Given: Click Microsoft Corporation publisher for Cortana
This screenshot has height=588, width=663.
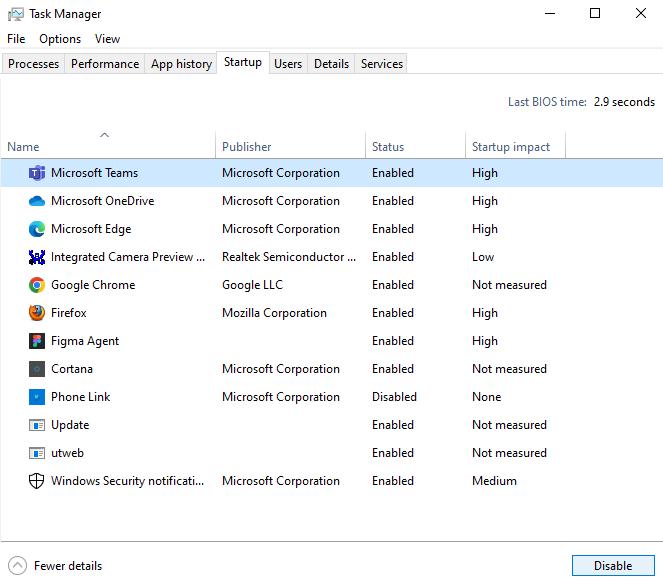Looking at the screenshot, I should click(281, 369).
